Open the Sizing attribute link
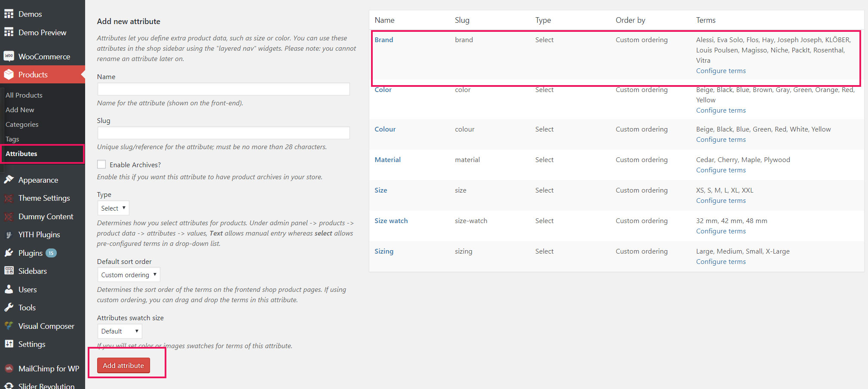868x389 pixels. coord(384,251)
